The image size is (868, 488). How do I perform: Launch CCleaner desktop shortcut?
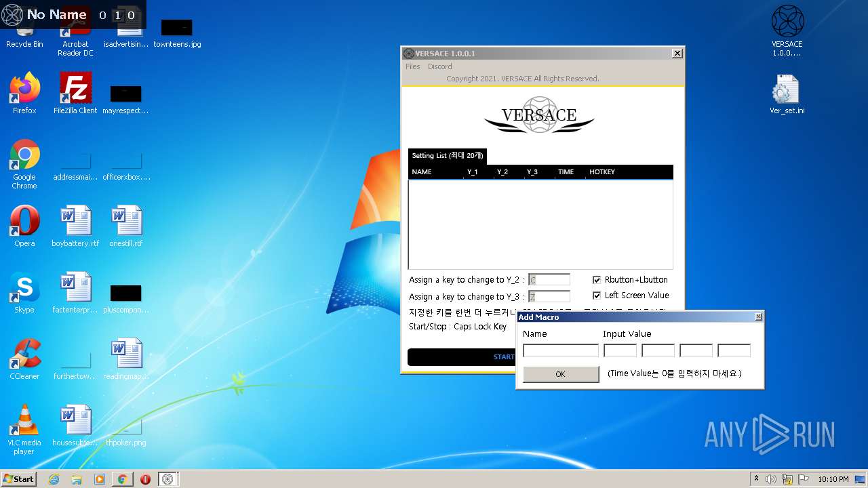(24, 359)
